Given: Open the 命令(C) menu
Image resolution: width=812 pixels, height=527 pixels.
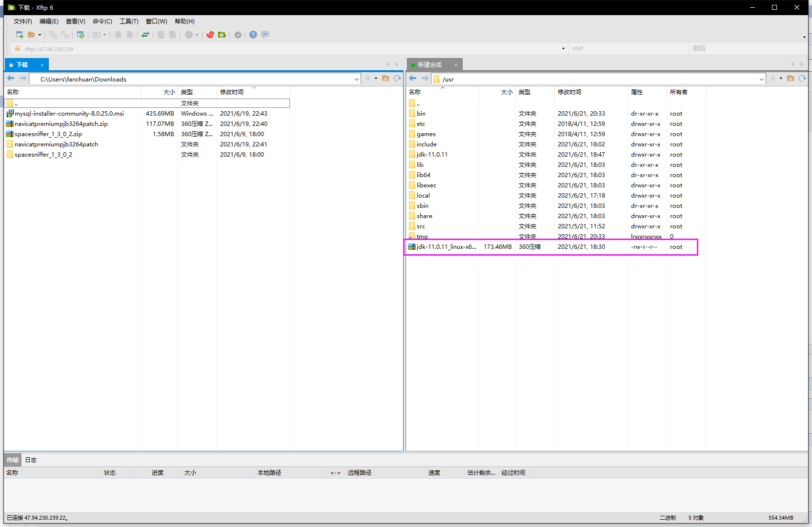Looking at the screenshot, I should [x=102, y=21].
